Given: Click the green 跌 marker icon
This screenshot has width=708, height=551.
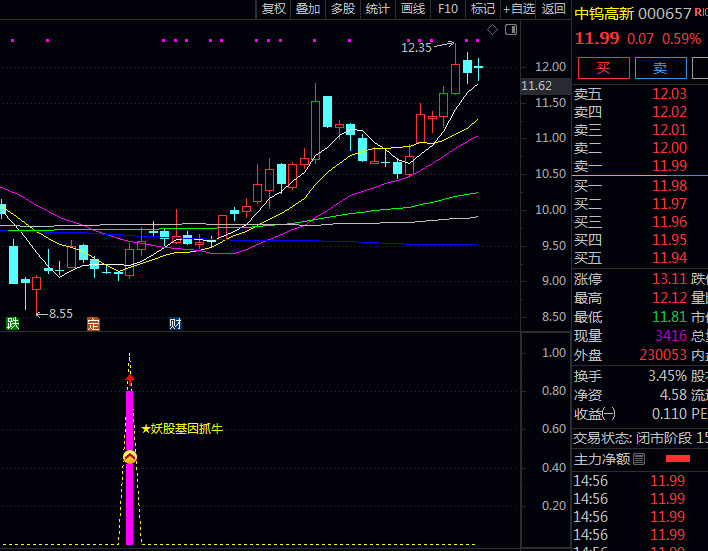Looking at the screenshot, I should click(x=12, y=323).
